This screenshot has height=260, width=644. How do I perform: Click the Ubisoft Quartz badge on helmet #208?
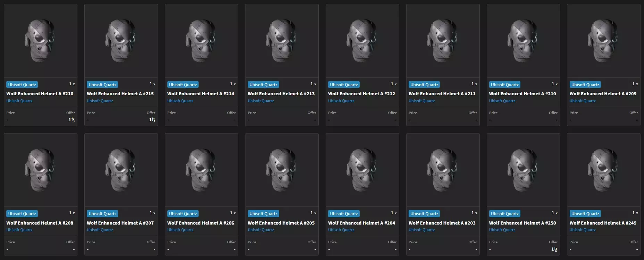22,214
